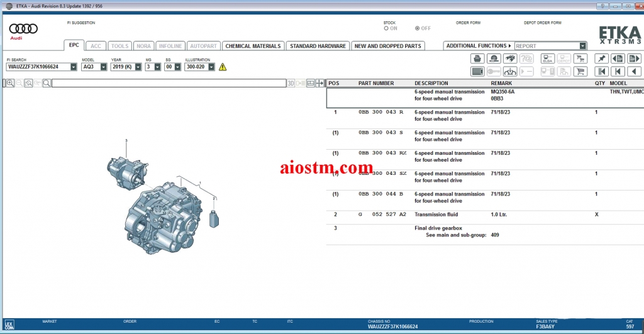
Task: Open the Chemical Materials tab
Action: (x=253, y=46)
